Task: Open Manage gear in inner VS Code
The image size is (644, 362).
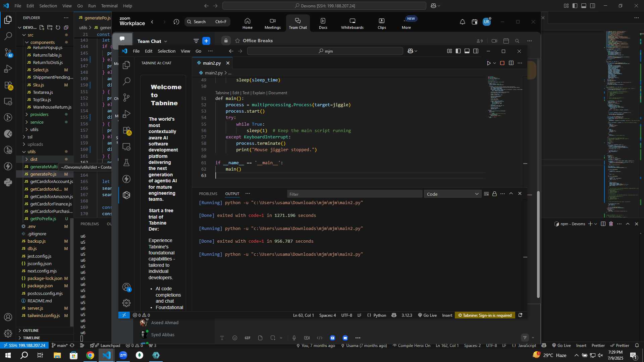Action: (x=126, y=303)
